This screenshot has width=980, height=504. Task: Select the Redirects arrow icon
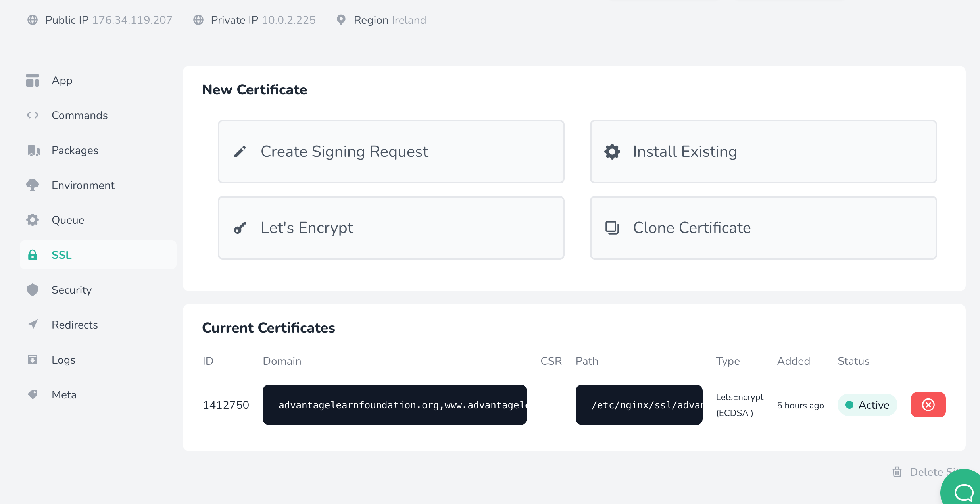coord(33,325)
